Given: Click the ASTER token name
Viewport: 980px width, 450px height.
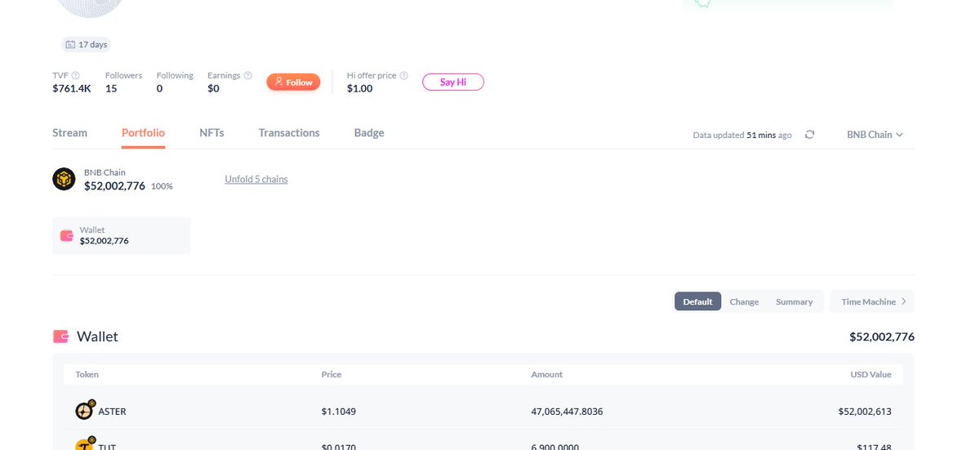Looking at the screenshot, I should click(x=112, y=412).
